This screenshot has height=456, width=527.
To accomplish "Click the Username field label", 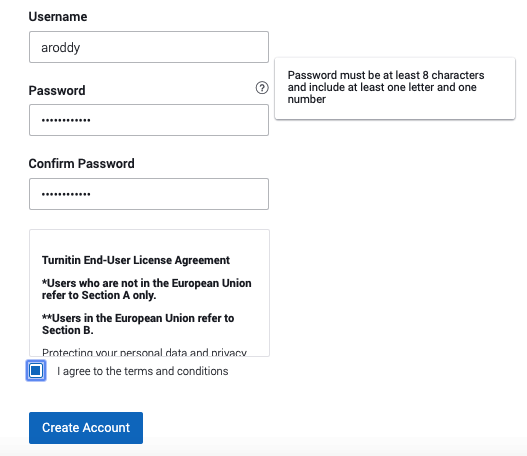I will point(58,16).
